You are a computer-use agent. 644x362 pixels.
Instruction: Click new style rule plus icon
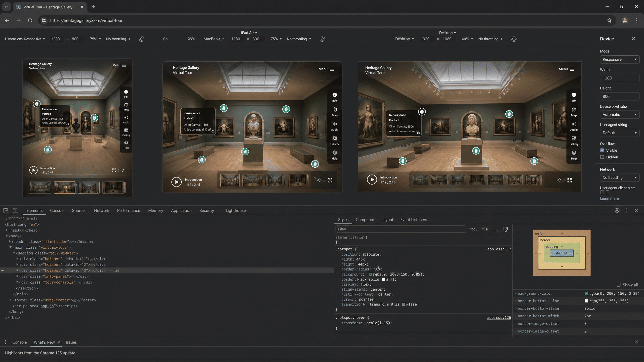click(x=495, y=229)
